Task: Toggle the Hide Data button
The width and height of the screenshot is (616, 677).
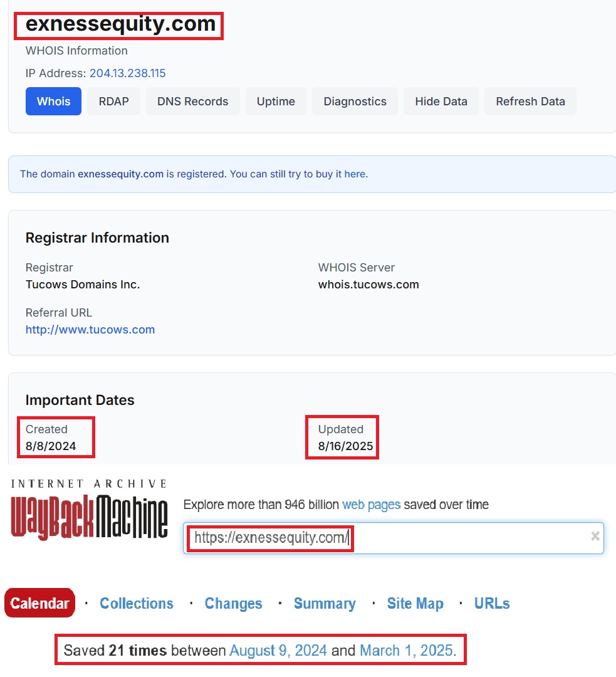Action: (441, 102)
